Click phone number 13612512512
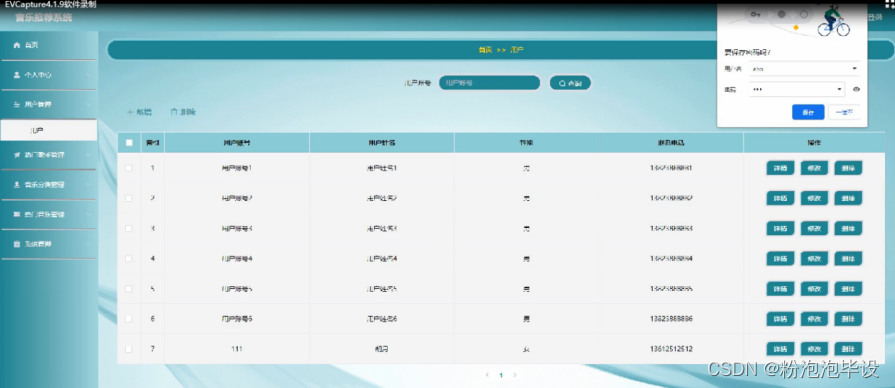The width and height of the screenshot is (895, 388). tap(671, 349)
